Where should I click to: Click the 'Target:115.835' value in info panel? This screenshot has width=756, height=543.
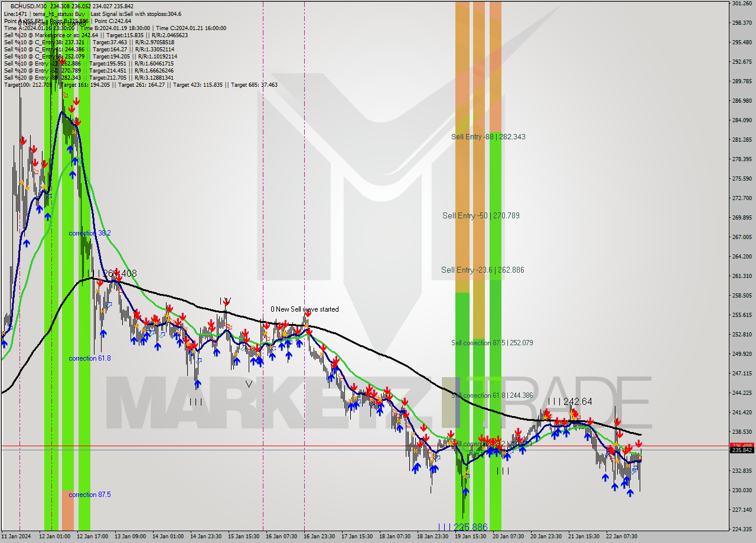(x=125, y=35)
